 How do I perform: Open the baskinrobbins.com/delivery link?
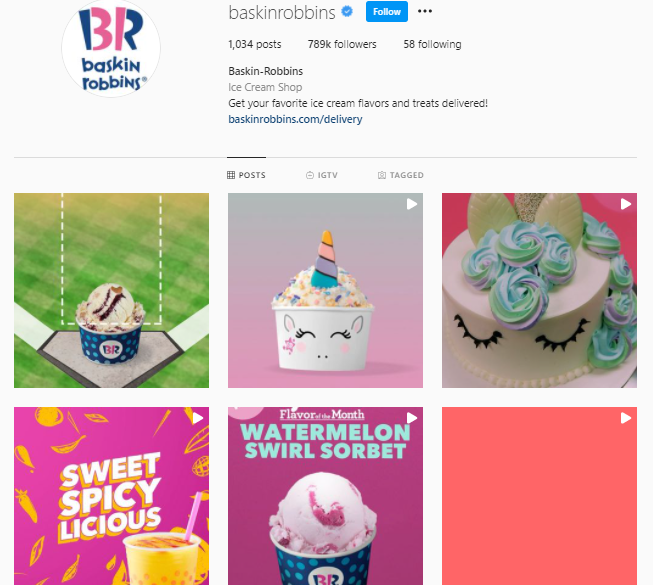click(x=295, y=119)
